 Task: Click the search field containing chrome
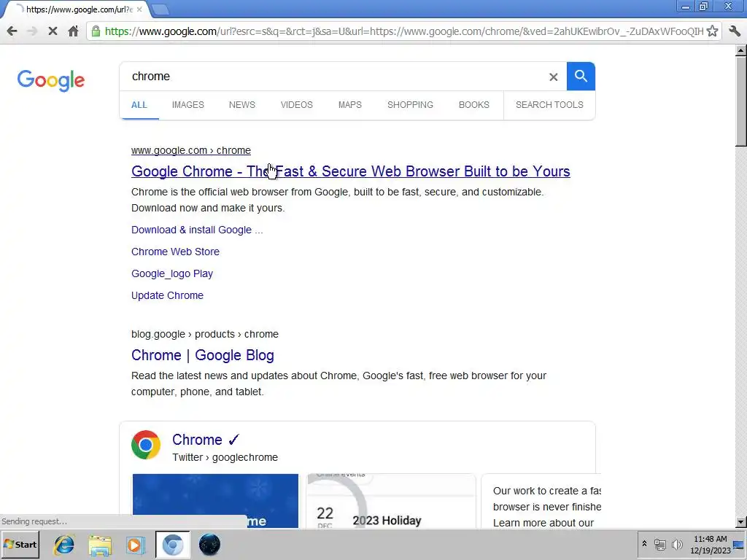pyautogui.click(x=333, y=76)
